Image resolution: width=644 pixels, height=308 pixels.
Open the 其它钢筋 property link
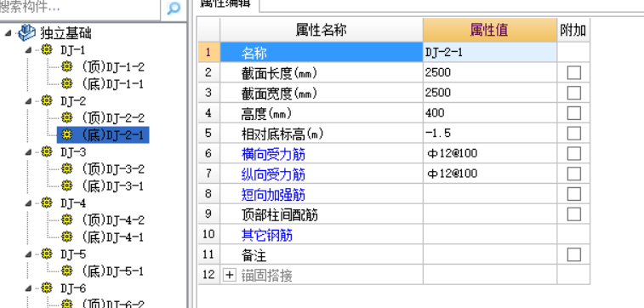point(266,235)
